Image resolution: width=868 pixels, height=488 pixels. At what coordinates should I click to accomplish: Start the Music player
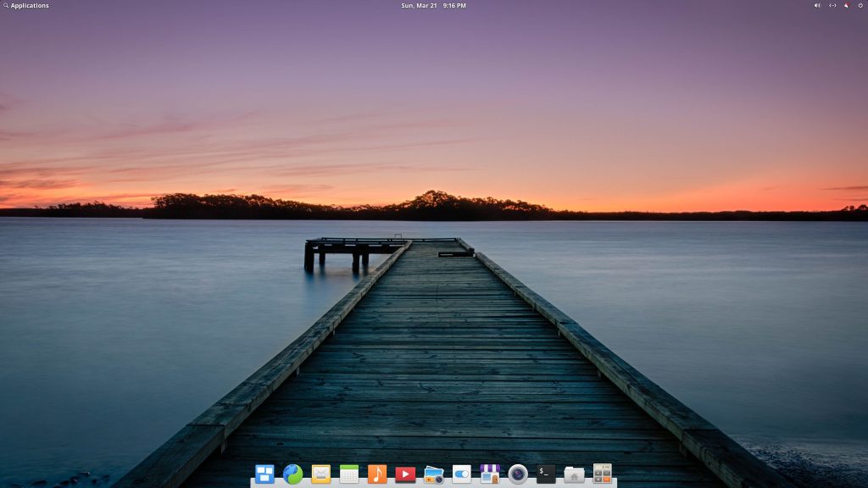click(x=377, y=474)
